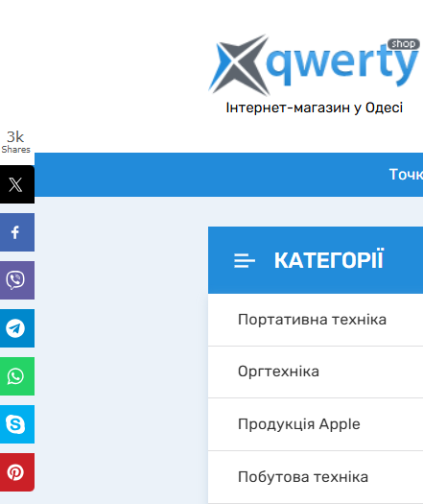Click the Інтернет-магазин у Одесі tagline
The width and height of the screenshot is (423, 504).
click(x=314, y=108)
